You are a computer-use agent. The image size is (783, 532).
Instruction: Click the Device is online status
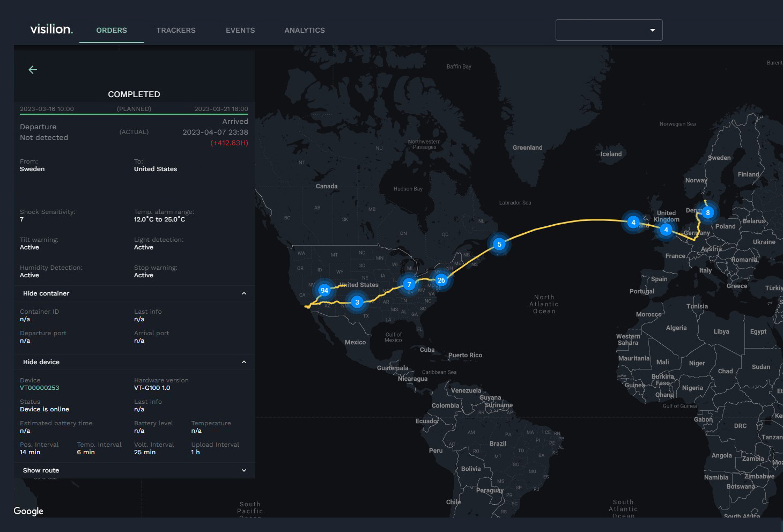(45, 409)
